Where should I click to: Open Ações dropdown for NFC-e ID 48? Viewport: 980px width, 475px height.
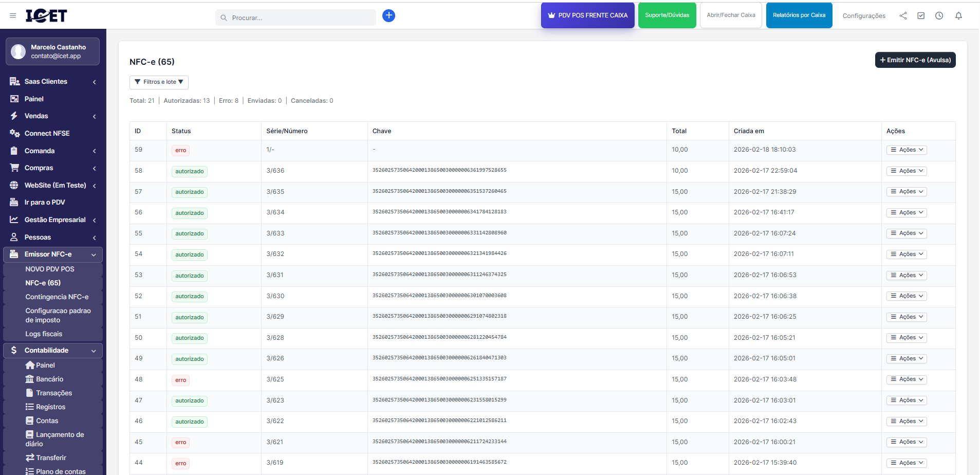coord(907,379)
